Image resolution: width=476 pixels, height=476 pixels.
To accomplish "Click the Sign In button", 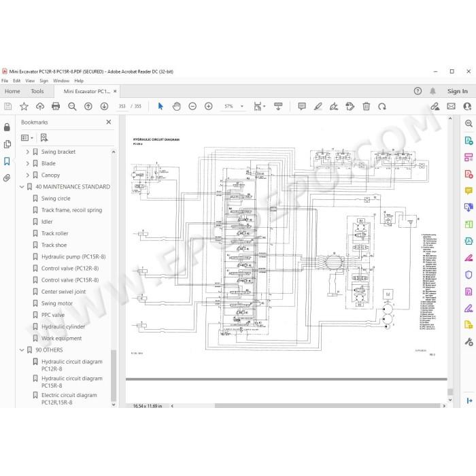I will pyautogui.click(x=457, y=91).
